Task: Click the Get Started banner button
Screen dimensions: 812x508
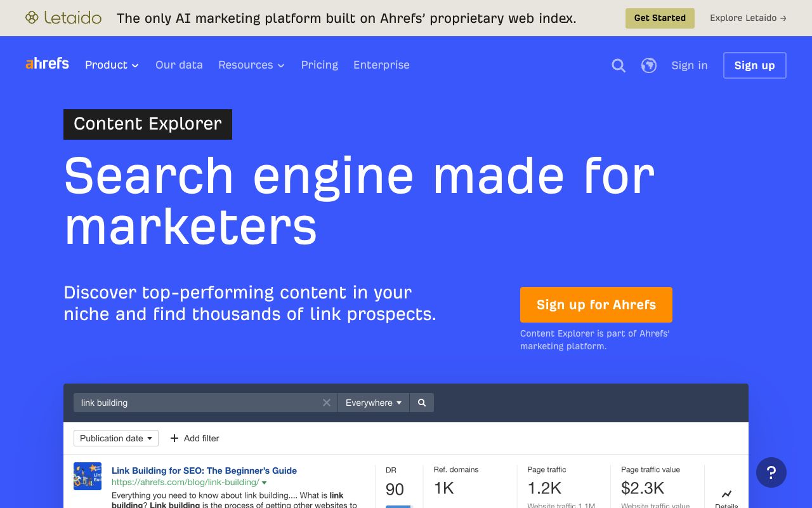Action: tap(660, 18)
